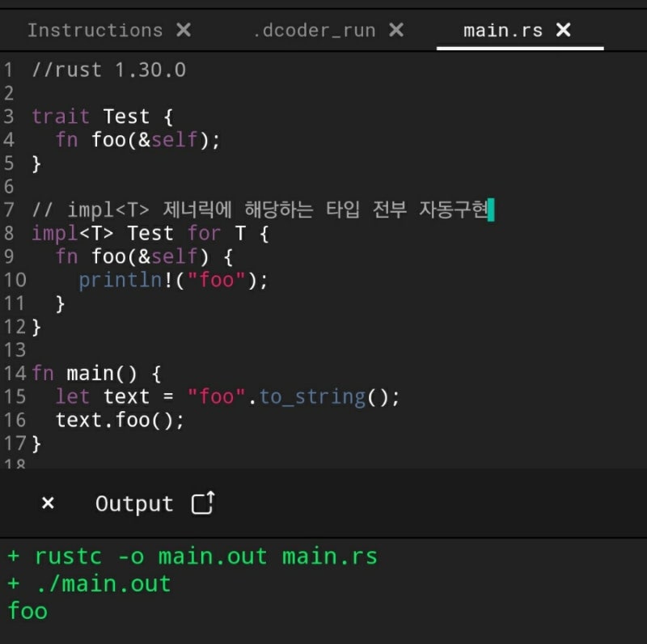647x644 pixels.
Task: Tap the ./main.out output line
Action: 89,583
